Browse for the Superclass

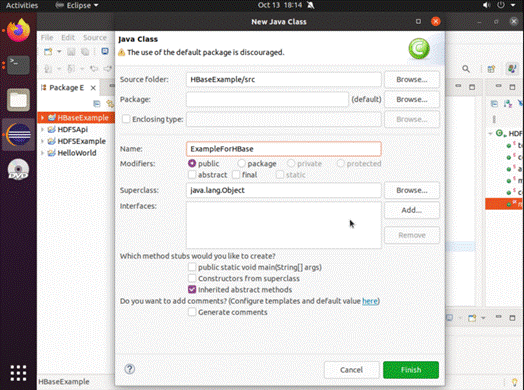coord(412,190)
